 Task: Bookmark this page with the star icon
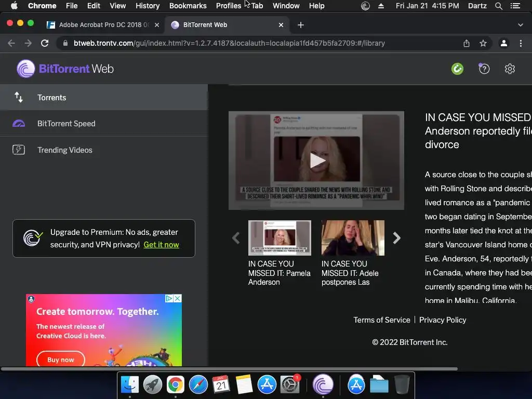(x=483, y=43)
